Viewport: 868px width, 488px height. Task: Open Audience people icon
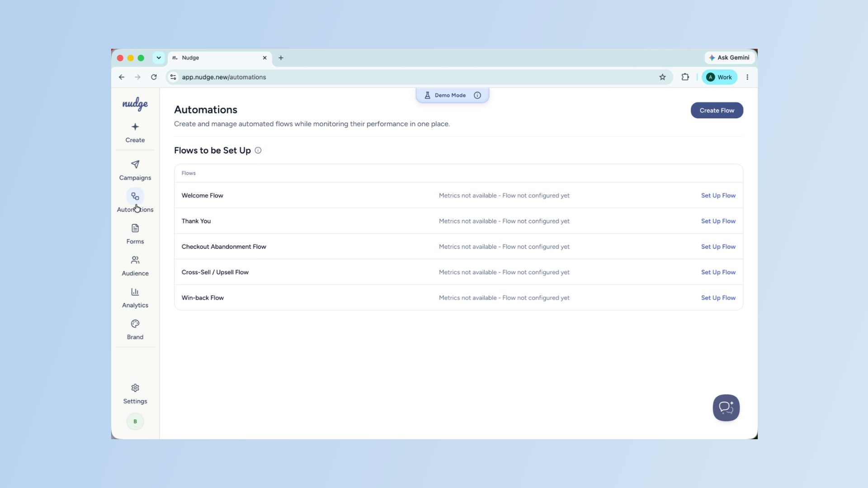135,260
